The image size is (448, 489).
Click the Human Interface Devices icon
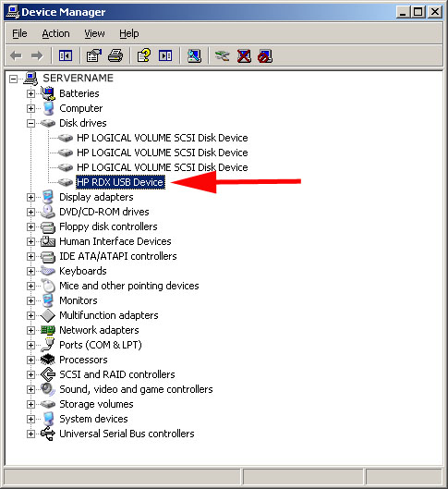(48, 241)
